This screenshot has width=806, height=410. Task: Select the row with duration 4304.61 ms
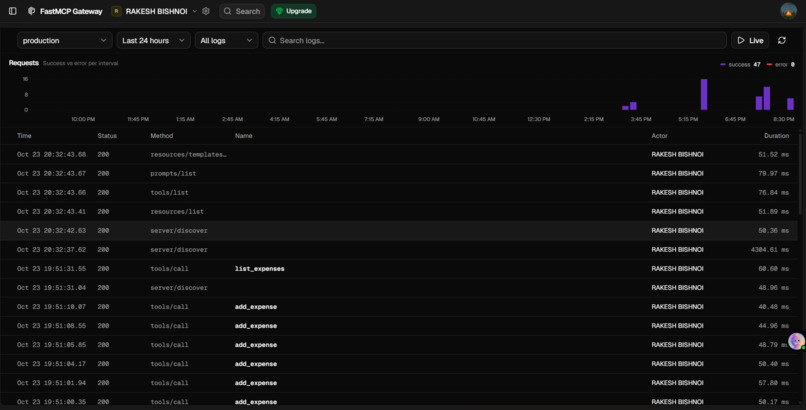pyautogui.click(x=399, y=249)
